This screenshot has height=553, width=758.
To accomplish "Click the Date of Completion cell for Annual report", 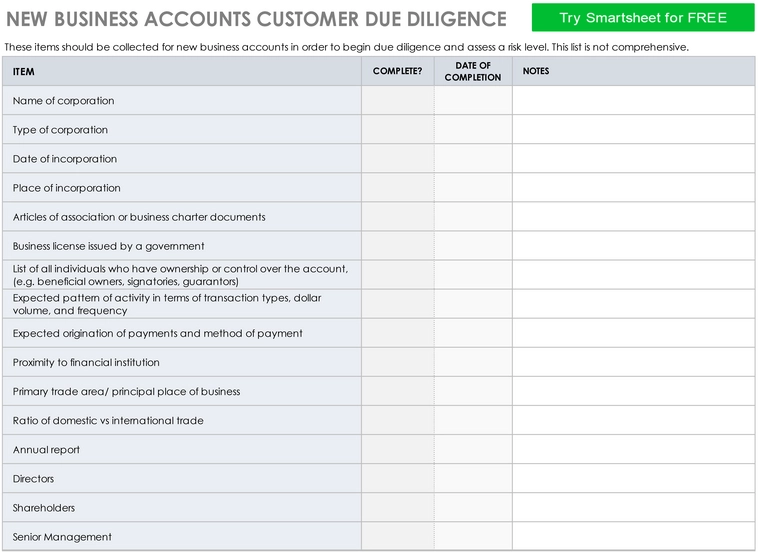I will pyautogui.click(x=473, y=450).
